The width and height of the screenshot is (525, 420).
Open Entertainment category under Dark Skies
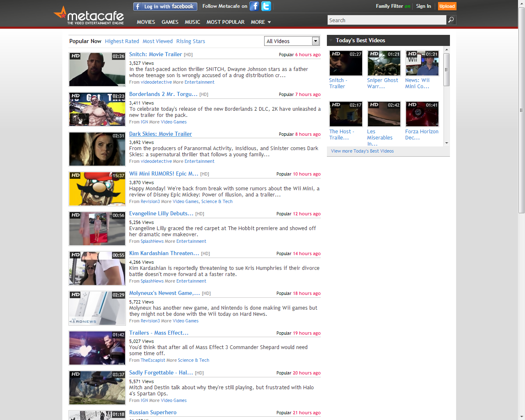[199, 161]
